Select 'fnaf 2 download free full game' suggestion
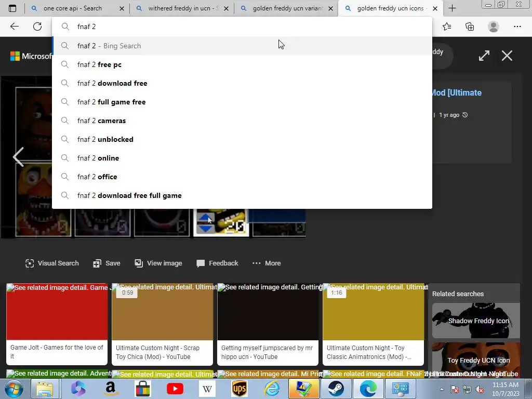Screen dimensions: 532x399 pyautogui.click(x=242, y=195)
